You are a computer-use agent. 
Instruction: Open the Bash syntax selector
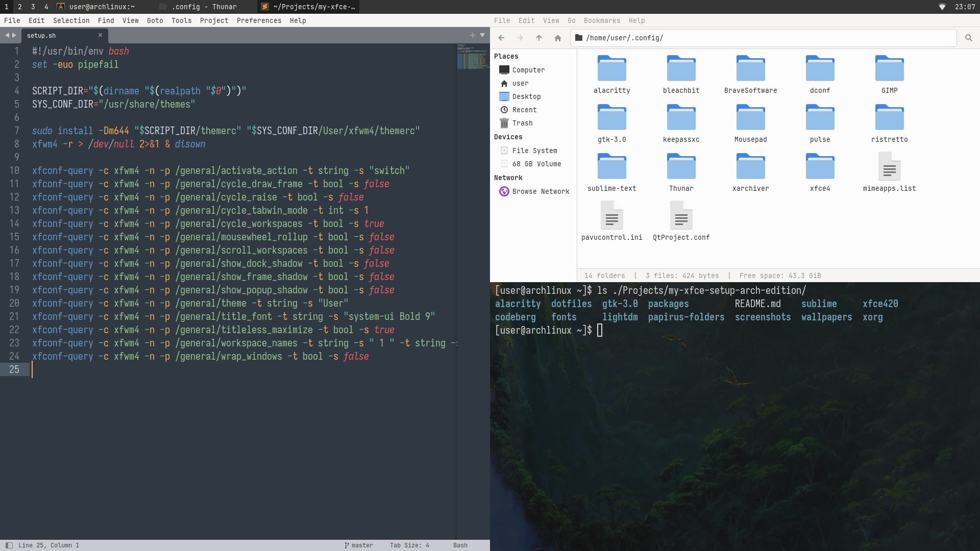click(460, 545)
